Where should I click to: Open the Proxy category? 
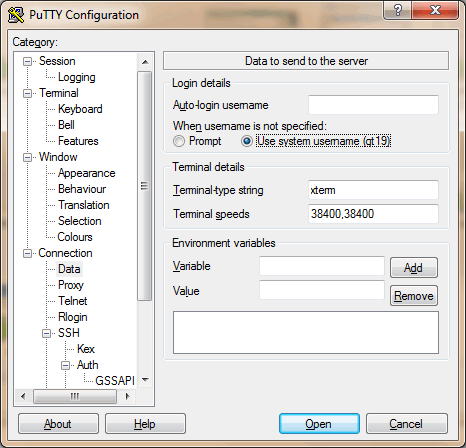pyautogui.click(x=71, y=285)
